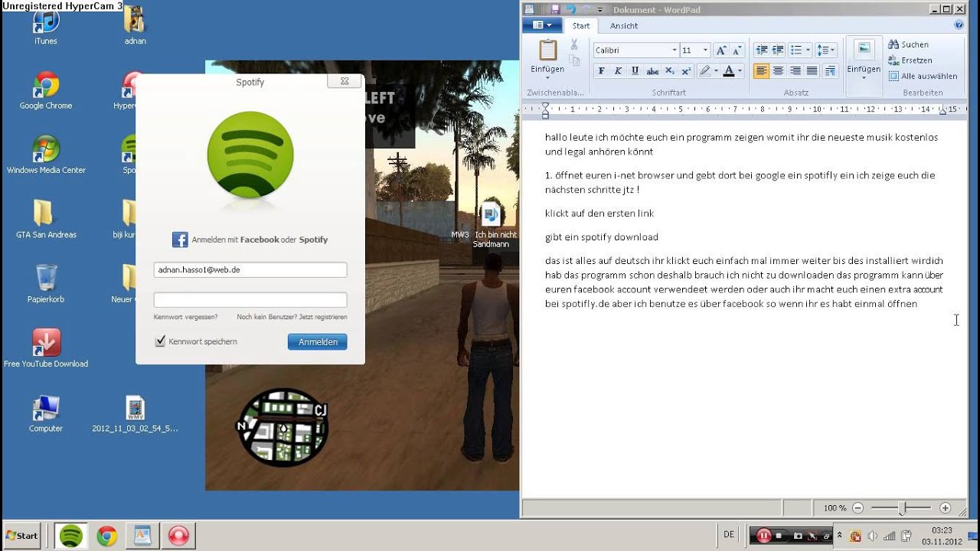Screen dimensions: 980x551
Task: Toggle the Kennwort speichern checkbox
Action: [x=160, y=341]
